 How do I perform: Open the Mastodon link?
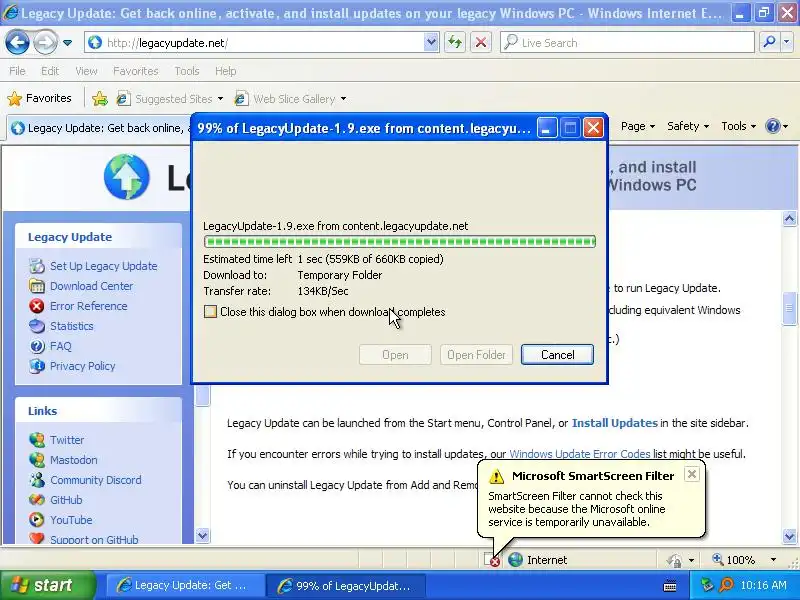click(x=73, y=460)
